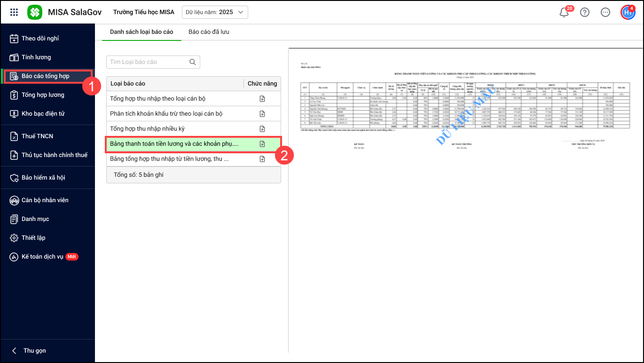The height and width of the screenshot is (363, 644).
Task: Open the app launcher grid icon
Action: click(x=14, y=12)
